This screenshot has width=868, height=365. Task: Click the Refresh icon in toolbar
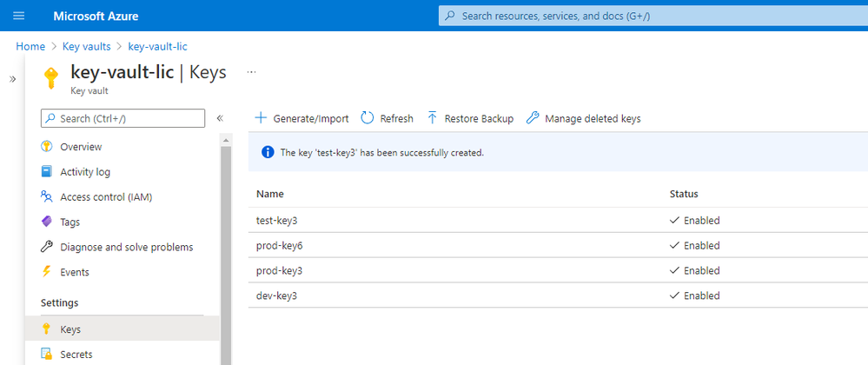click(368, 118)
